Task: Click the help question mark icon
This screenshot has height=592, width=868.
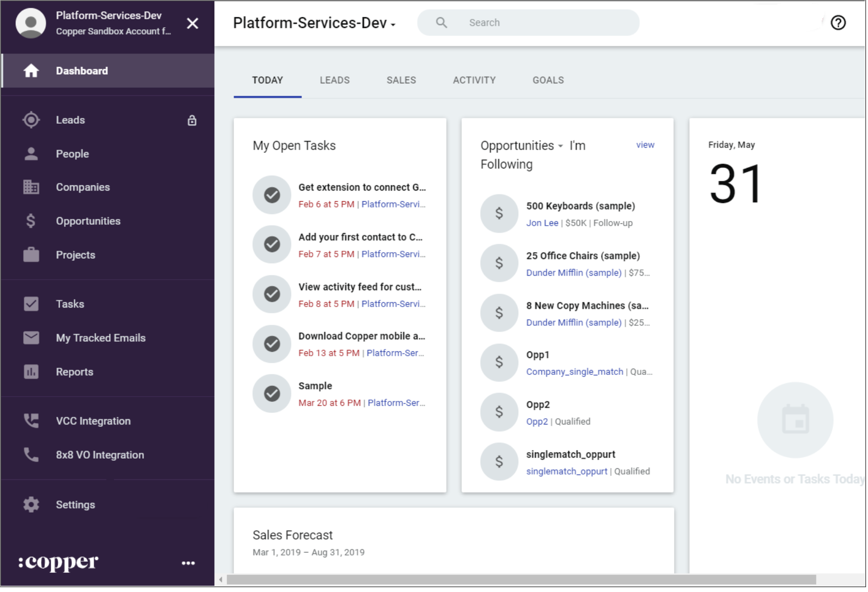Action: tap(839, 23)
